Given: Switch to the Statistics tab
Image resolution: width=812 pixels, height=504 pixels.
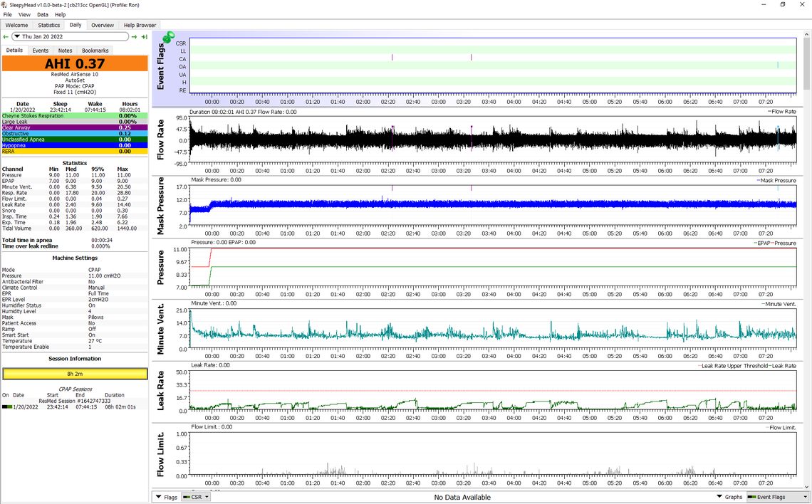Looking at the screenshot, I should click(48, 25).
